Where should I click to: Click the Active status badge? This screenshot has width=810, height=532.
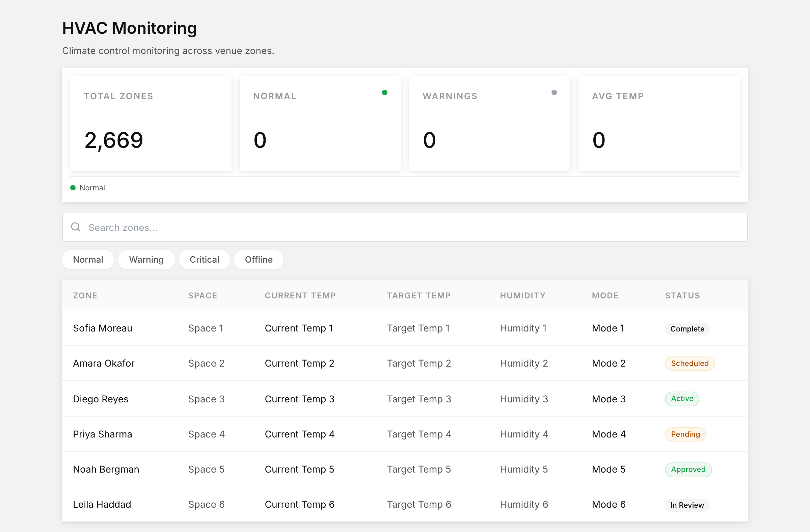[682, 399]
